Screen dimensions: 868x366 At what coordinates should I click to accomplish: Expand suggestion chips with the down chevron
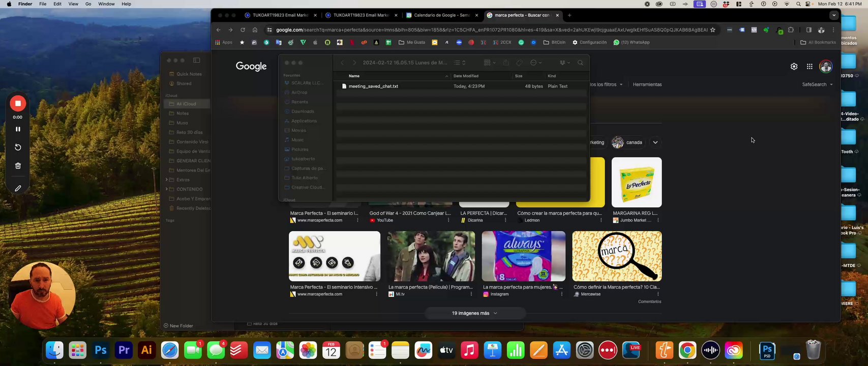point(655,142)
